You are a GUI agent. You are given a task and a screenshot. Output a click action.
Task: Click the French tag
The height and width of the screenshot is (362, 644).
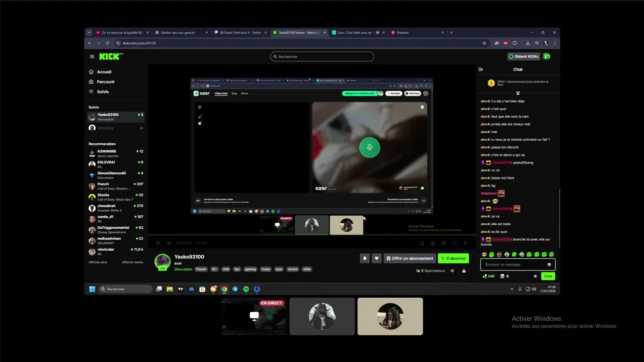click(201, 269)
